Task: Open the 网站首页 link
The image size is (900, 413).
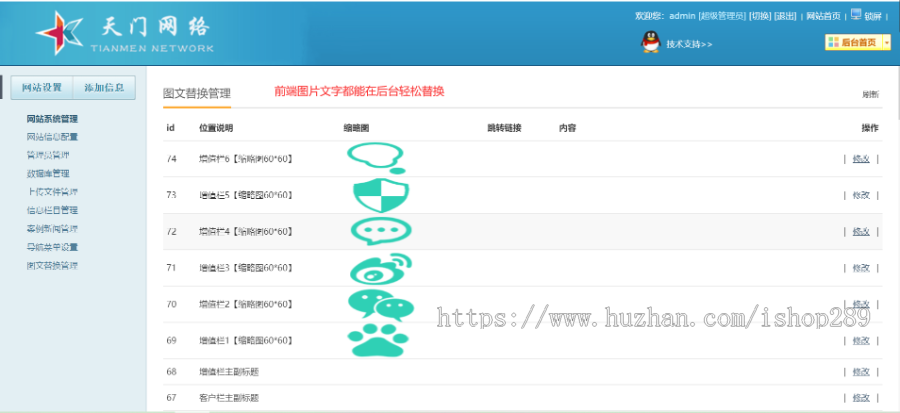Action: coord(823,16)
